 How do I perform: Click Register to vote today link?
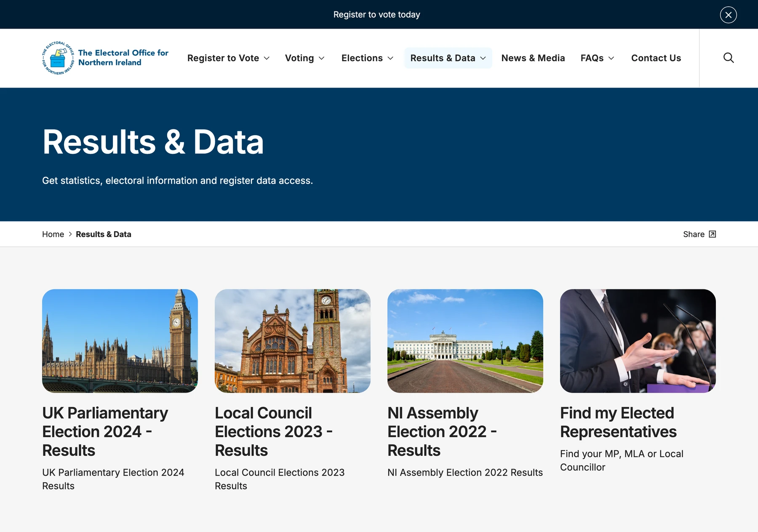[377, 15]
